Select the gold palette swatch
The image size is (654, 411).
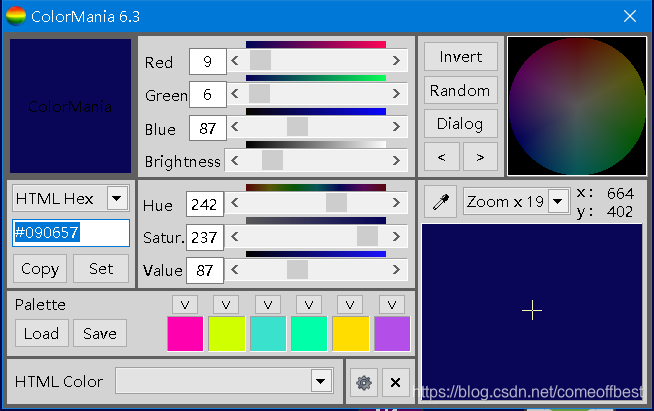coord(351,333)
